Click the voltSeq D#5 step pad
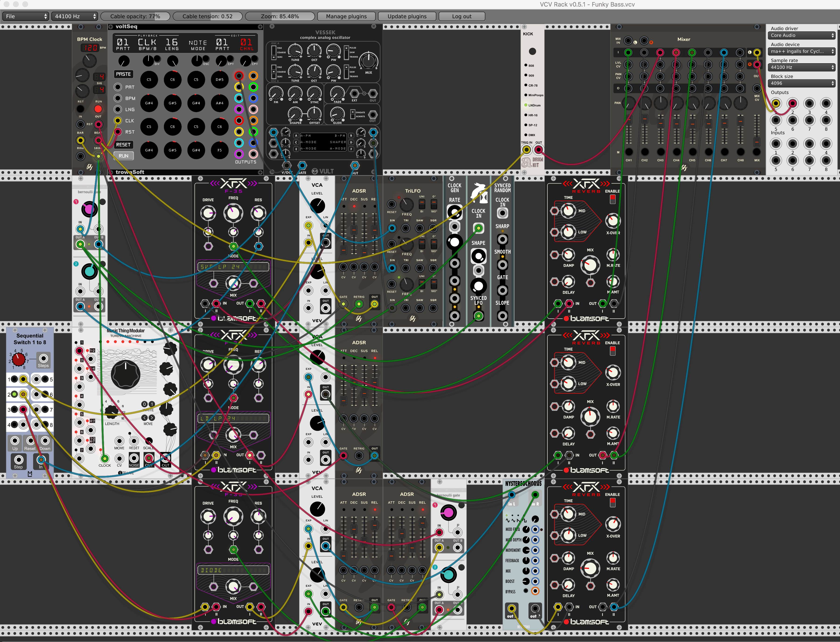Image resolution: width=840 pixels, height=642 pixels. pos(220,79)
